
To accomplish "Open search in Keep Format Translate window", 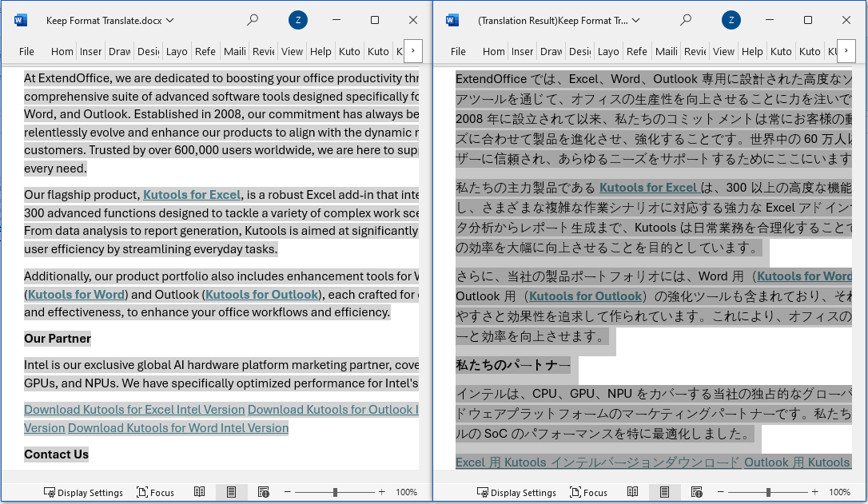I will (x=253, y=21).
